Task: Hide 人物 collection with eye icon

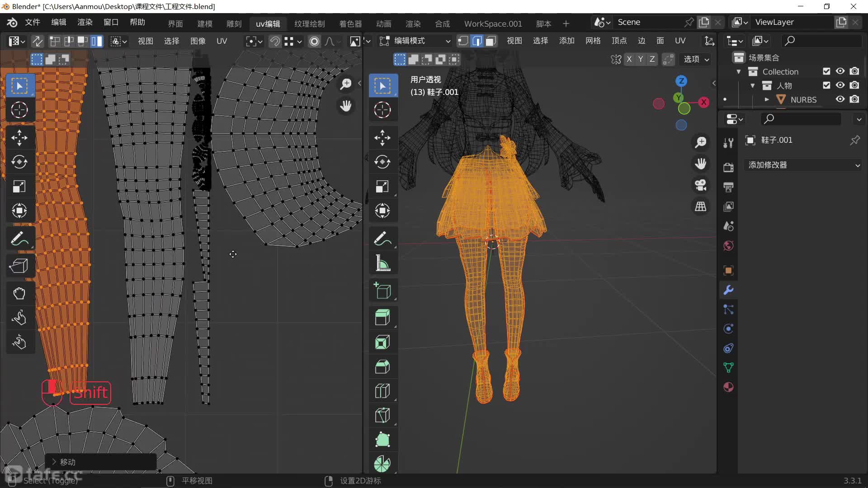Action: point(840,85)
